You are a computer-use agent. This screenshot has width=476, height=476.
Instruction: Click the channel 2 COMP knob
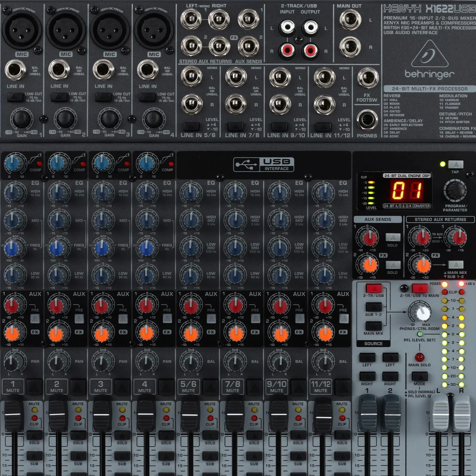(x=58, y=163)
